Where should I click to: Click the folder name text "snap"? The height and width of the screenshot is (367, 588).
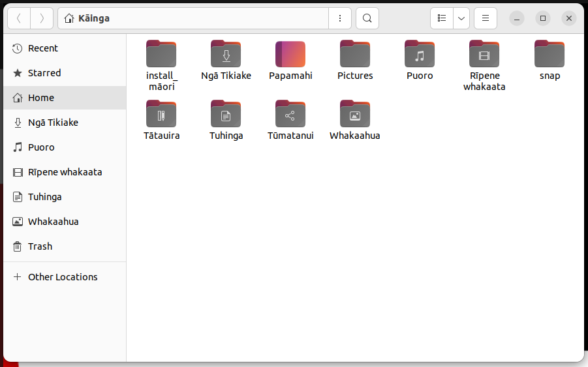pyautogui.click(x=549, y=76)
